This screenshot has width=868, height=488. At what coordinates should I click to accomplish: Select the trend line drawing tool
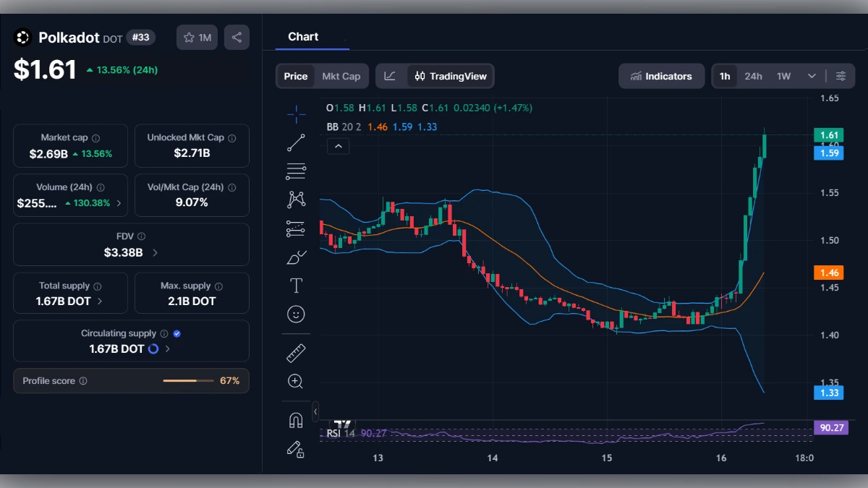[x=296, y=142]
